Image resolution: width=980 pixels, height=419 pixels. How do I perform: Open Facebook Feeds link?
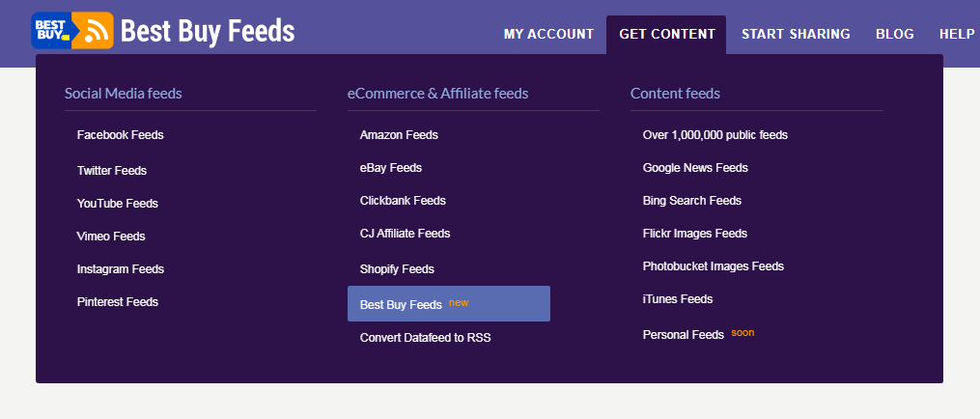click(120, 135)
